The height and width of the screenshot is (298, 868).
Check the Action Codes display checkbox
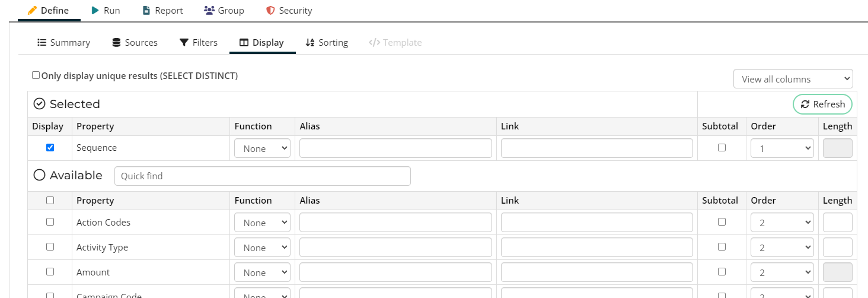pyautogui.click(x=50, y=222)
